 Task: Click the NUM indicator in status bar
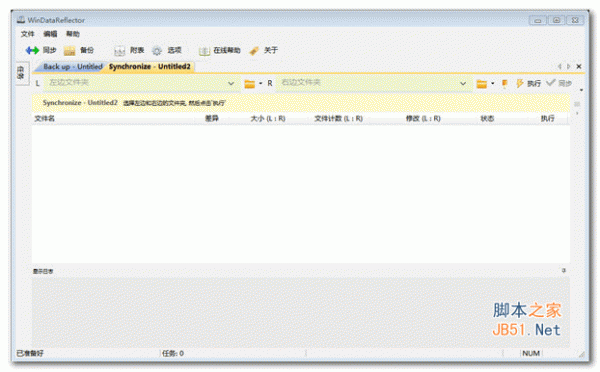[531, 353]
